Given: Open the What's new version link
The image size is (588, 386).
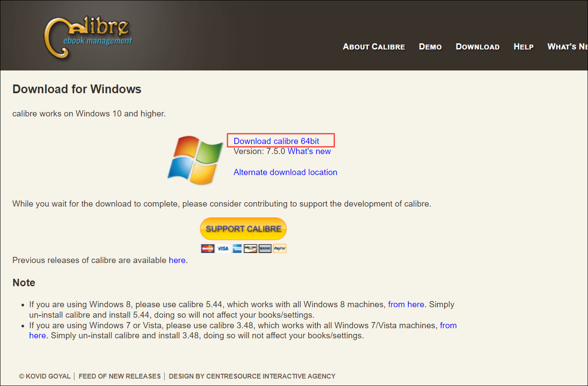Looking at the screenshot, I should coord(309,151).
